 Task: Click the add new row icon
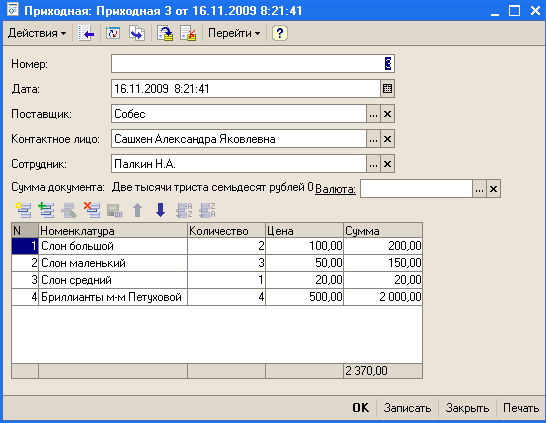click(x=24, y=210)
